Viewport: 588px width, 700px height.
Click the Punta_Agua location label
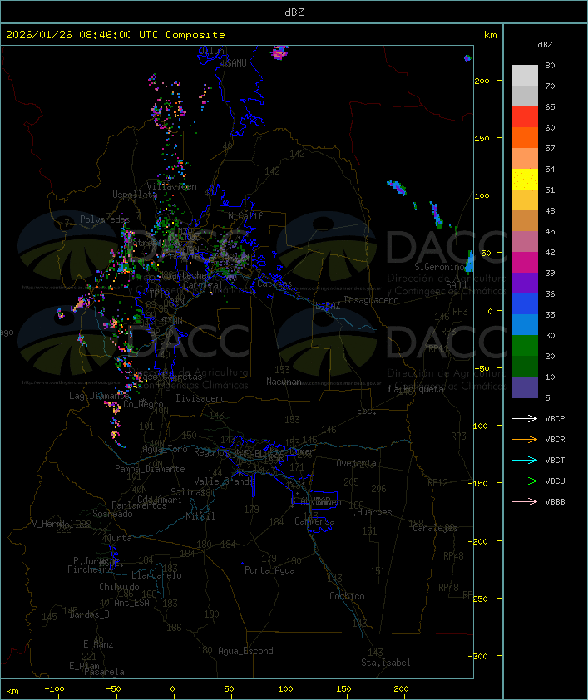pos(269,570)
